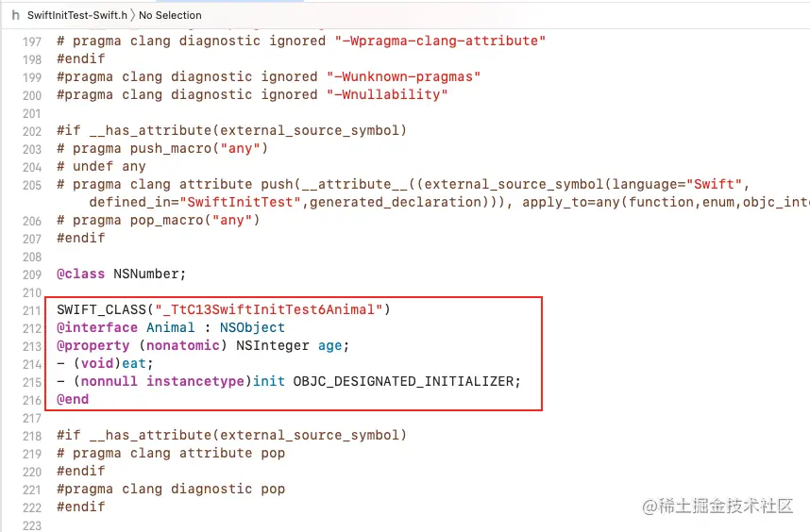The height and width of the screenshot is (532, 810).
Task: Click line number 216 in the gutter
Action: (30, 400)
